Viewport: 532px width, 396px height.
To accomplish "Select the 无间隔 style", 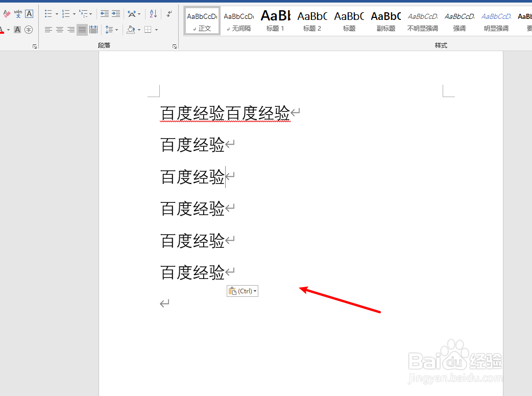I will point(239,21).
